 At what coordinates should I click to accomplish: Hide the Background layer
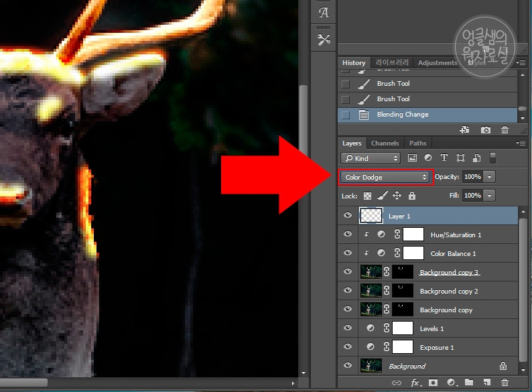(x=348, y=365)
